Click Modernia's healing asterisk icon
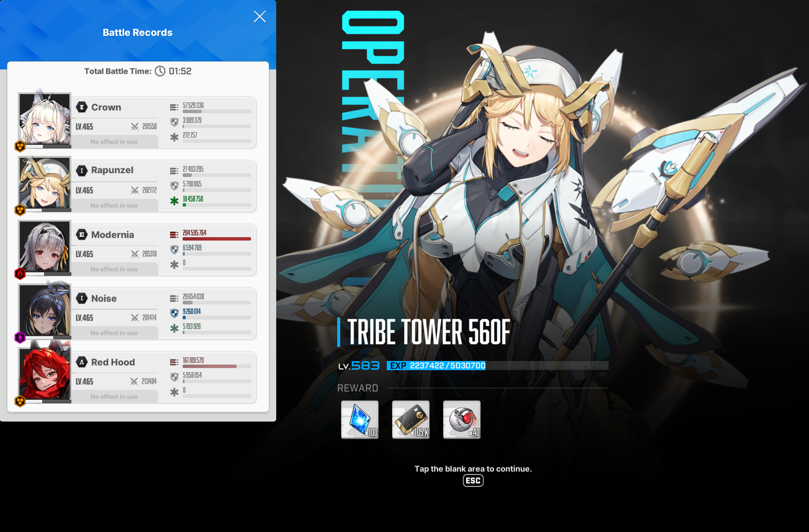Viewport: 809px width, 532px height. click(174, 265)
